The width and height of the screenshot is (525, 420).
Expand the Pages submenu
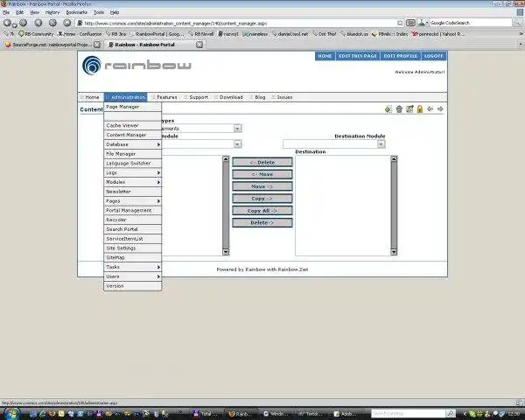[133, 201]
